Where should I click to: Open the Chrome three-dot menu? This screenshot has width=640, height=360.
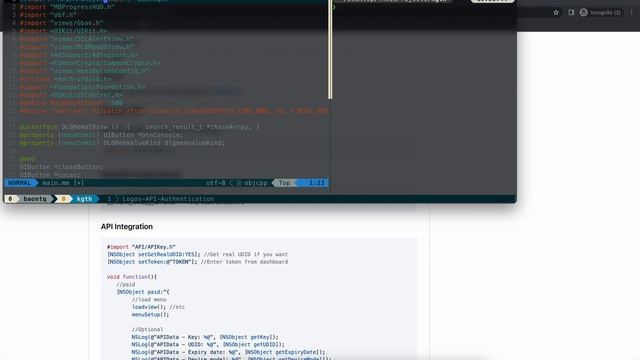click(631, 13)
